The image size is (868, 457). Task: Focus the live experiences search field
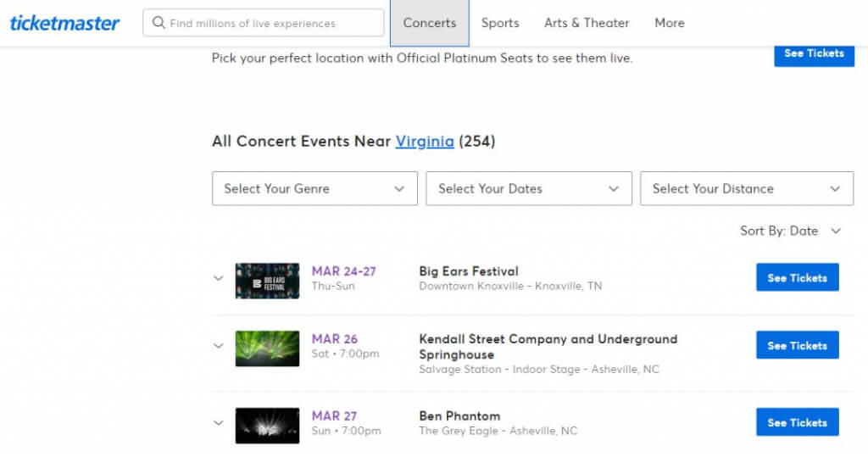coord(271,23)
